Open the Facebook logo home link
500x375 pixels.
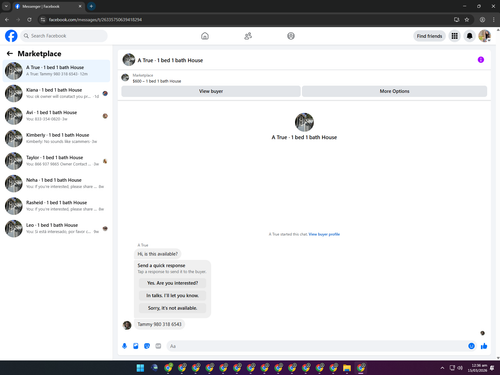tap(11, 36)
